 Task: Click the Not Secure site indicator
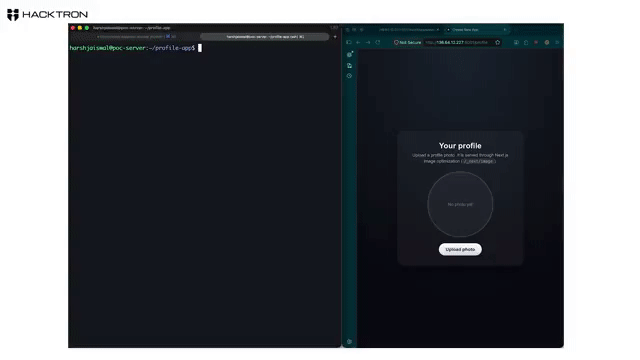pos(407,42)
